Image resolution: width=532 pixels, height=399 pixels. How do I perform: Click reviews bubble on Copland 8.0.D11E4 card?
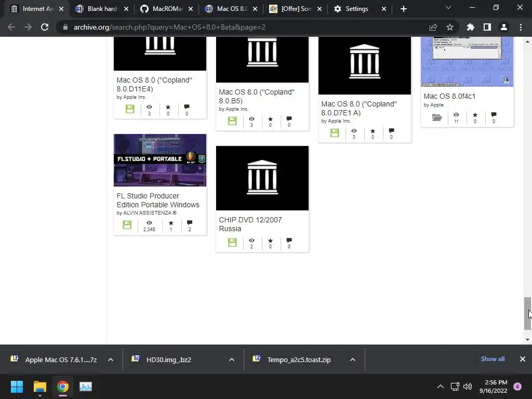coord(187,107)
